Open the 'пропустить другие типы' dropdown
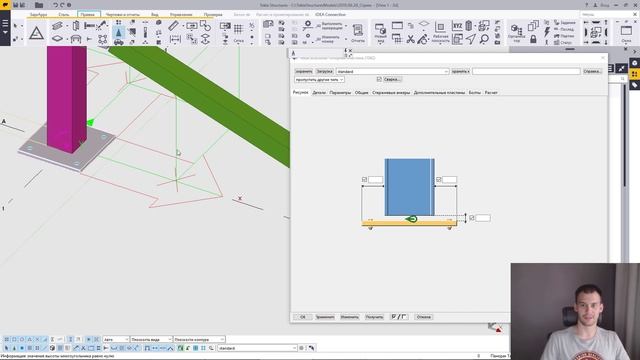This screenshot has width=640, height=360. pyautogui.click(x=319, y=79)
